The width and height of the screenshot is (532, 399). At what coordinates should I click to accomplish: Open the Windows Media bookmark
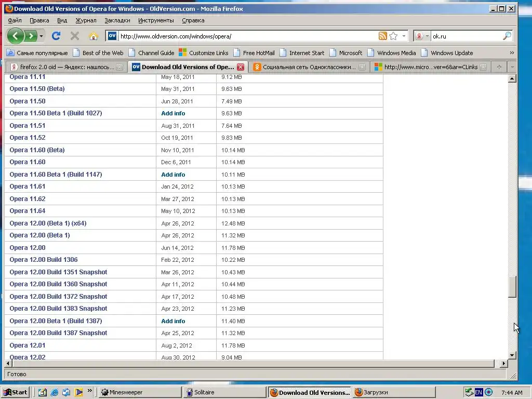(392, 53)
